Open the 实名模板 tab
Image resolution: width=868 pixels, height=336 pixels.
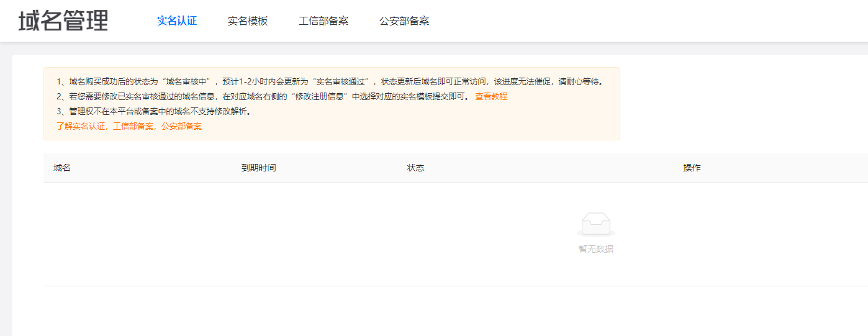coord(248,20)
